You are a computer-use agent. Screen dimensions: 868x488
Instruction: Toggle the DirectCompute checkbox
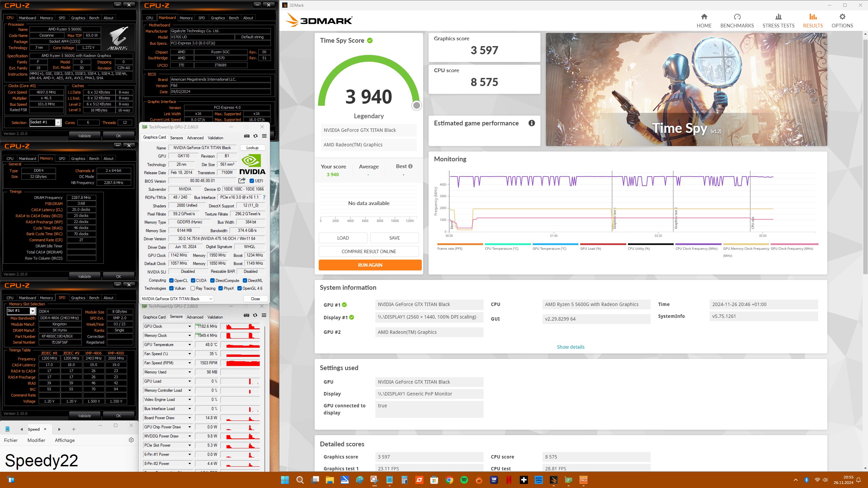click(212, 280)
